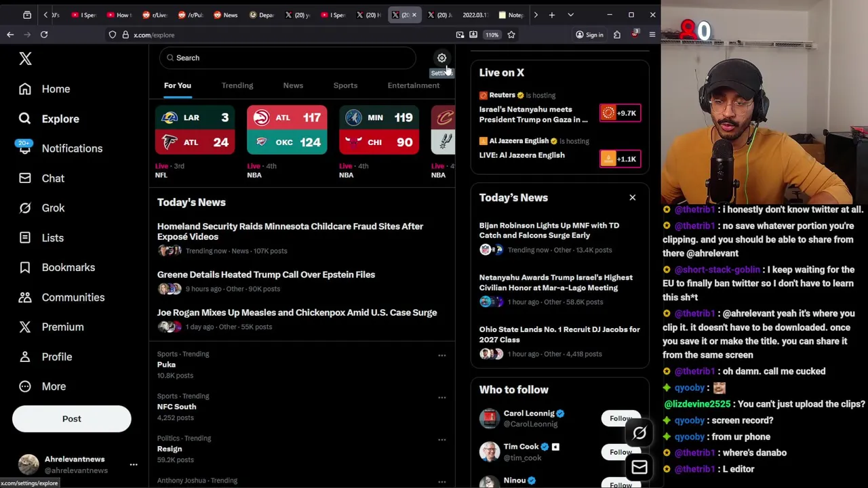Open Ohio State Lands DJ Jacobs story

point(559,334)
